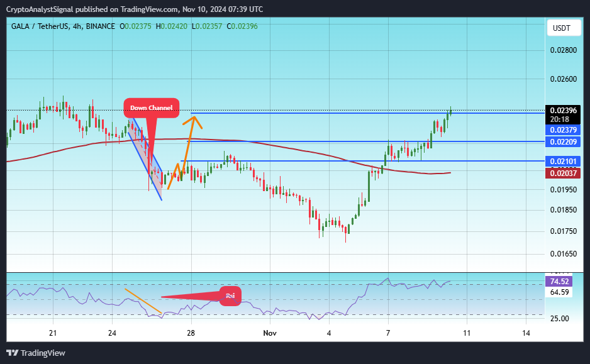Image resolution: width=590 pixels, height=364 pixels.
Task: Click the 0.02209 blue price label
Action: click(563, 141)
